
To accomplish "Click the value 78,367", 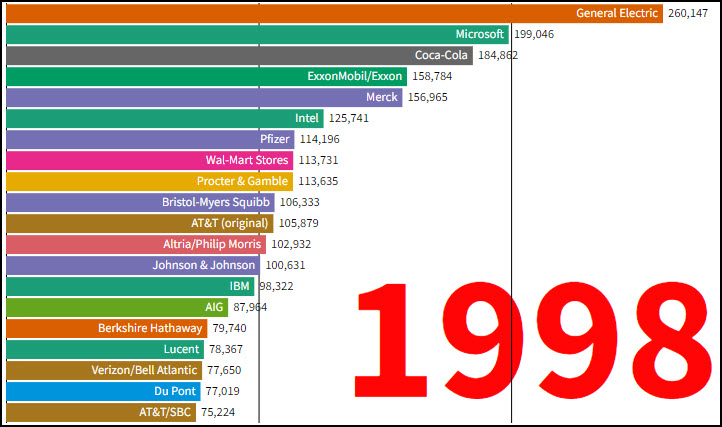I will click(x=226, y=350).
